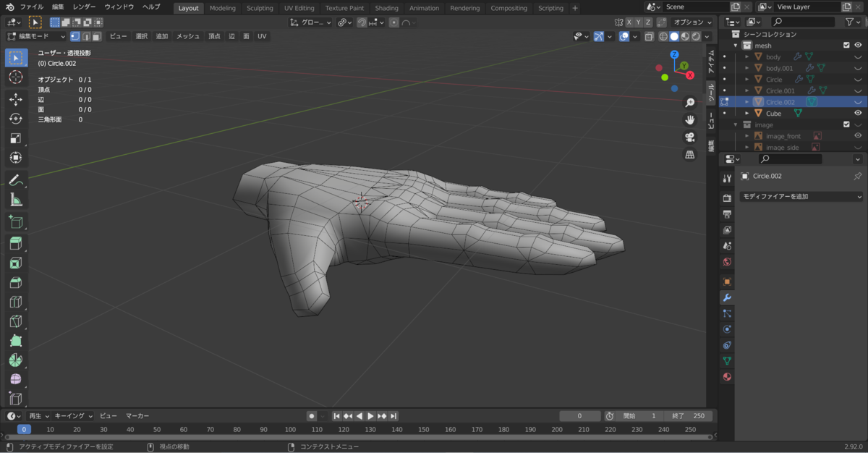
Task: Open the Render menu
Action: [x=84, y=7]
